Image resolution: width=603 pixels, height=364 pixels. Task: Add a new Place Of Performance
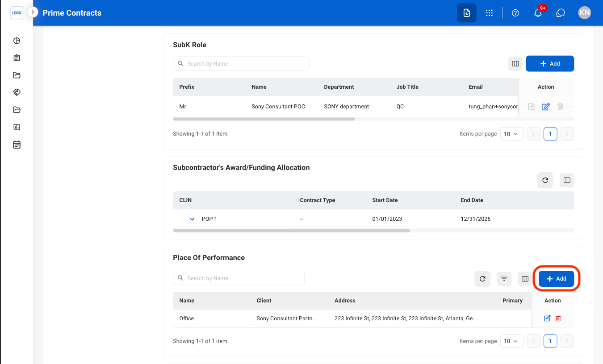(557, 279)
